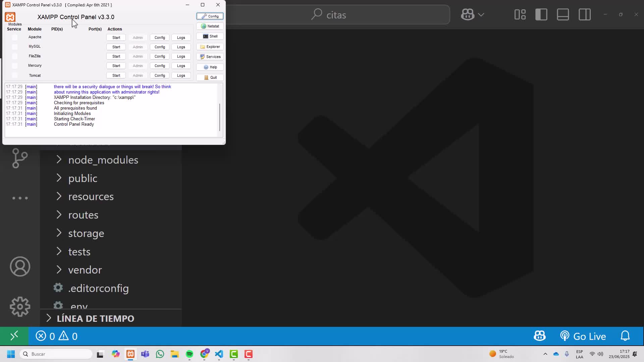View MySQL Logs
The height and width of the screenshot is (362, 644).
pyautogui.click(x=181, y=47)
